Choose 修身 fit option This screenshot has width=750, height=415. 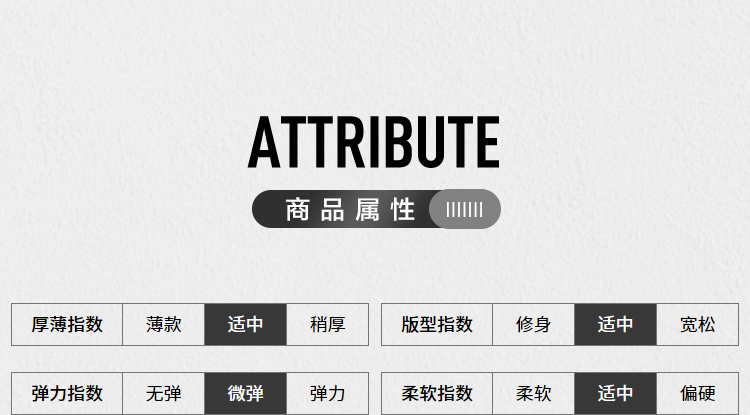533,324
